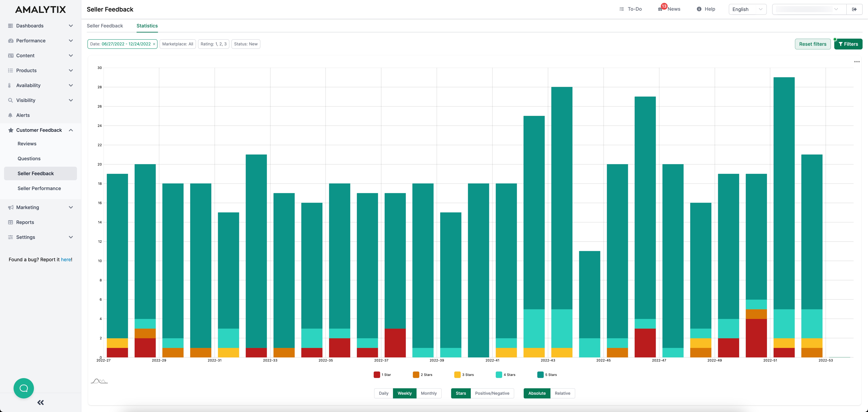868x412 pixels.
Task: Click the Dashboards sidebar icon
Action: (11, 26)
